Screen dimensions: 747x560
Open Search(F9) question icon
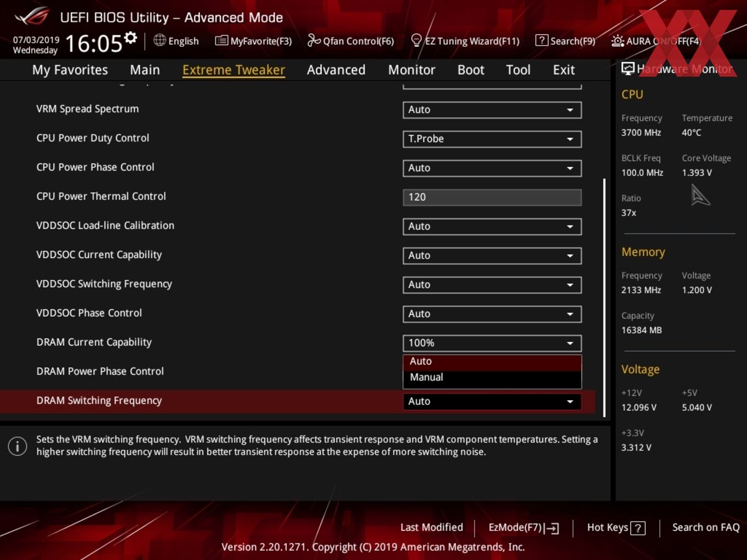[542, 40]
